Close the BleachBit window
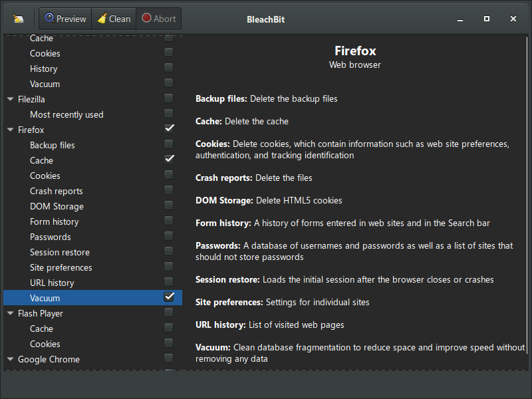The height and width of the screenshot is (399, 532). coord(513,19)
